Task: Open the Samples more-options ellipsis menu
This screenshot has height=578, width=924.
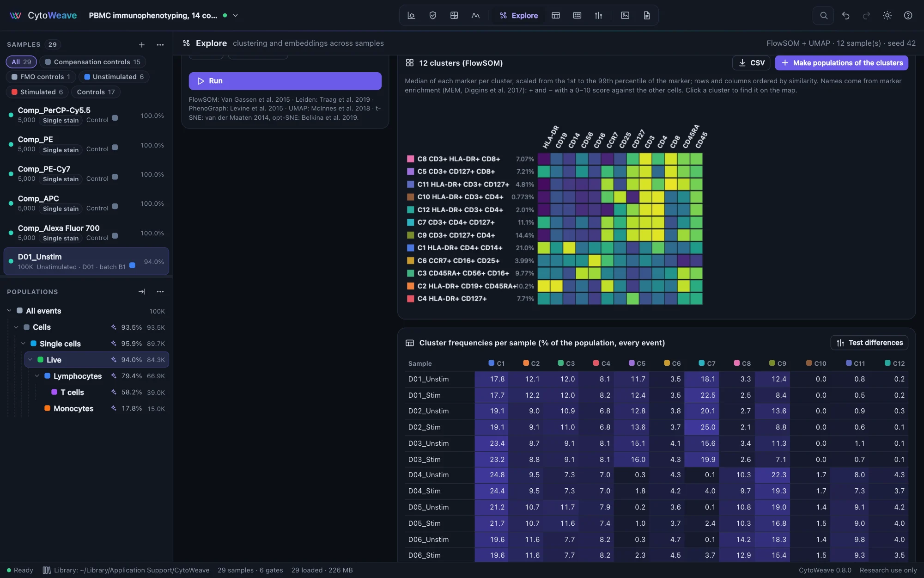Action: pos(160,44)
